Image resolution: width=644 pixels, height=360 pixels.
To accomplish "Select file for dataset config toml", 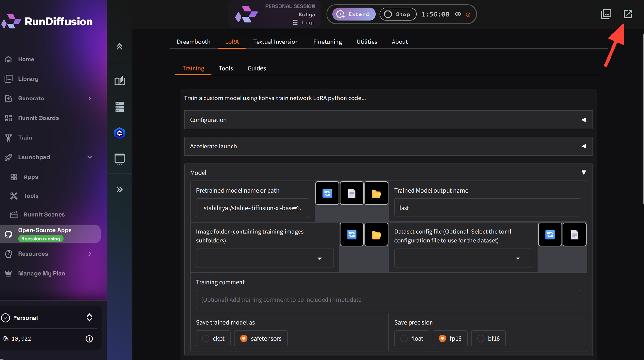I will 574,235.
